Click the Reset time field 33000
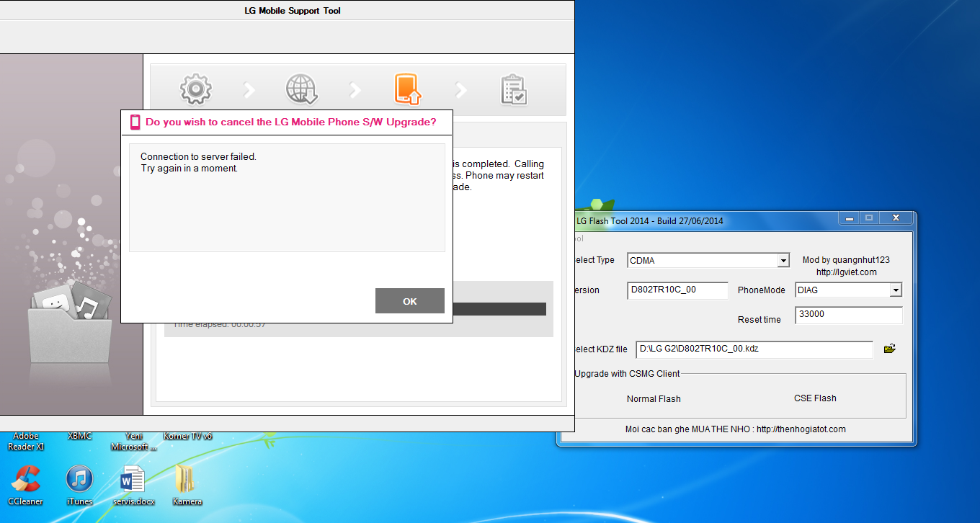This screenshot has height=523, width=980. point(849,315)
